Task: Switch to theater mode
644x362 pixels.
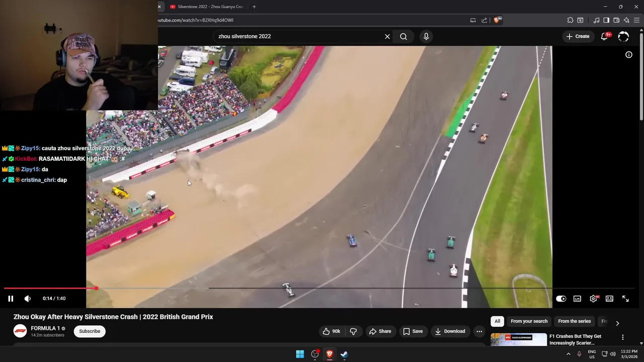Action: 609,299
